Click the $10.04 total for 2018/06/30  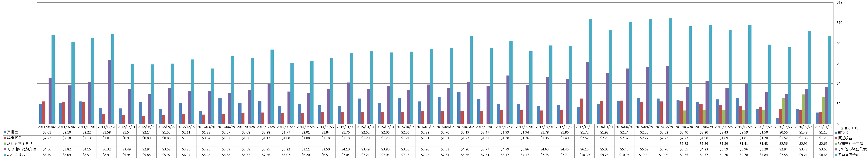pyautogui.click(x=625, y=155)
